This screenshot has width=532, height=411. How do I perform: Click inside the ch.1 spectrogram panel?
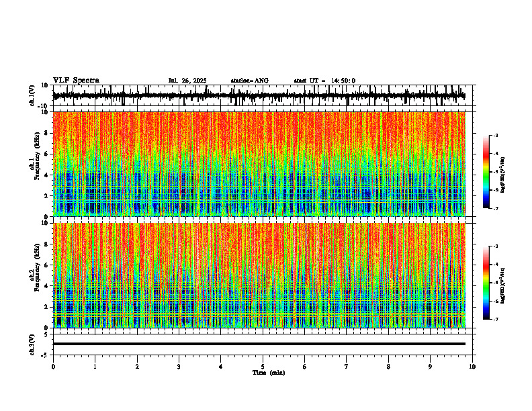[x=259, y=164]
